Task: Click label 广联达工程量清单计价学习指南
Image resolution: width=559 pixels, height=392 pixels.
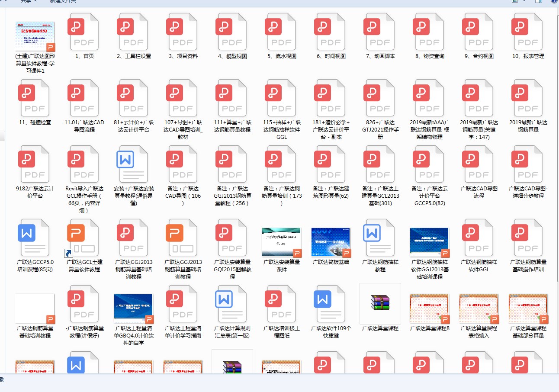Action: tap(183, 332)
